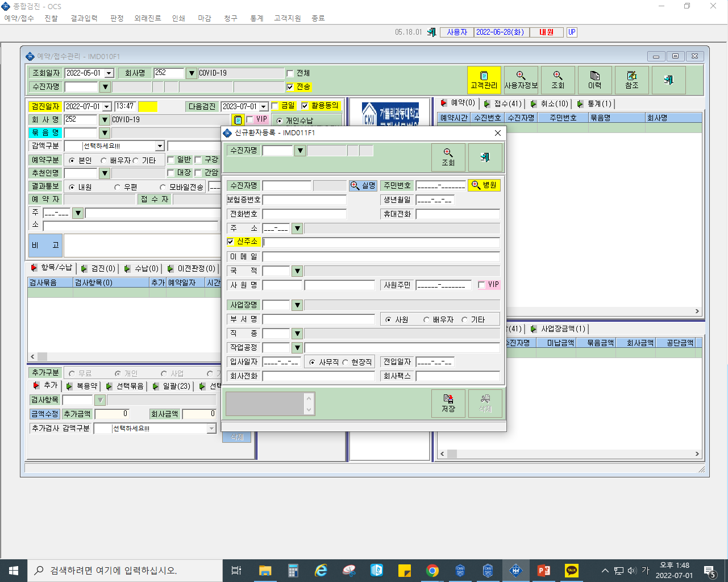Open 작업공정 dropdown arrow
The image size is (728, 582).
(x=297, y=347)
